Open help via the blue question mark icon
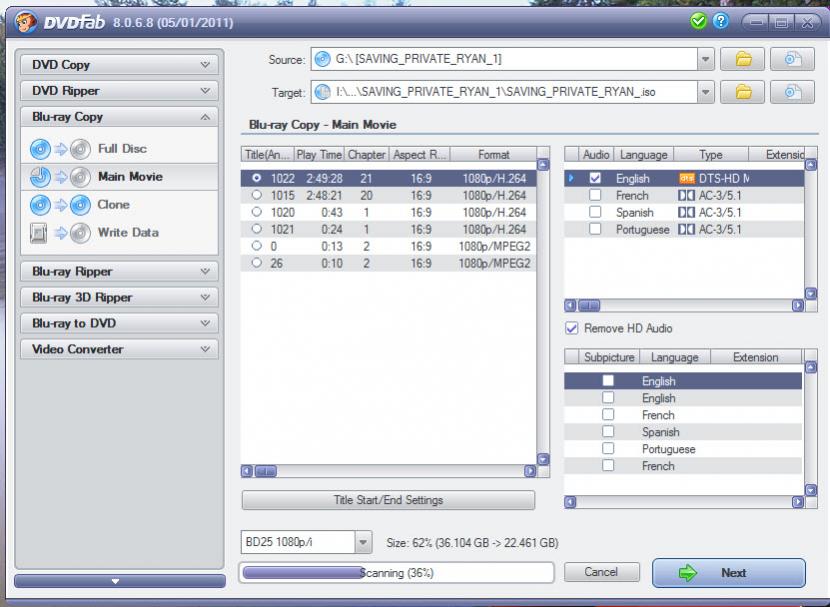Viewport: 830px width, 607px height. pos(720,21)
